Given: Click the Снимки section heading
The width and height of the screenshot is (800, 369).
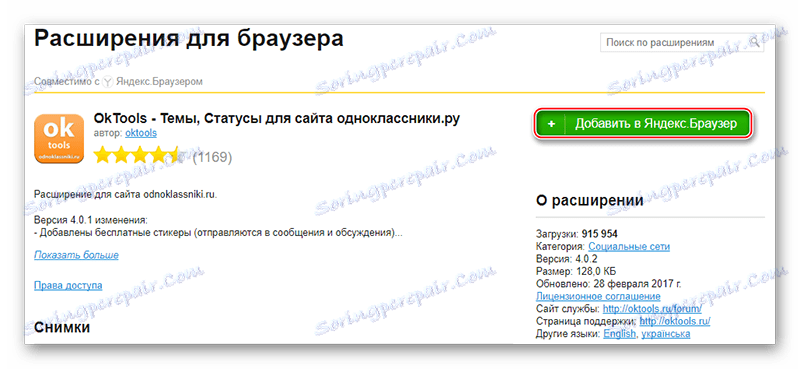Looking at the screenshot, I should point(62,327).
